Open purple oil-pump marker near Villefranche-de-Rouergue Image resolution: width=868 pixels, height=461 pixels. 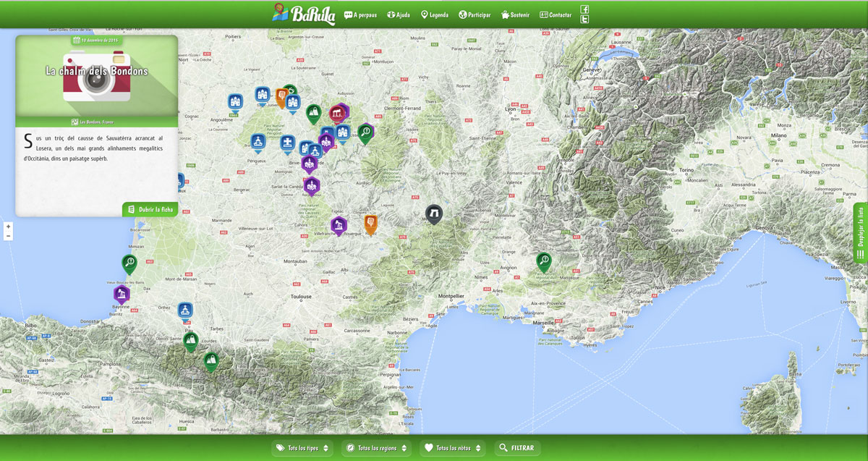click(339, 226)
